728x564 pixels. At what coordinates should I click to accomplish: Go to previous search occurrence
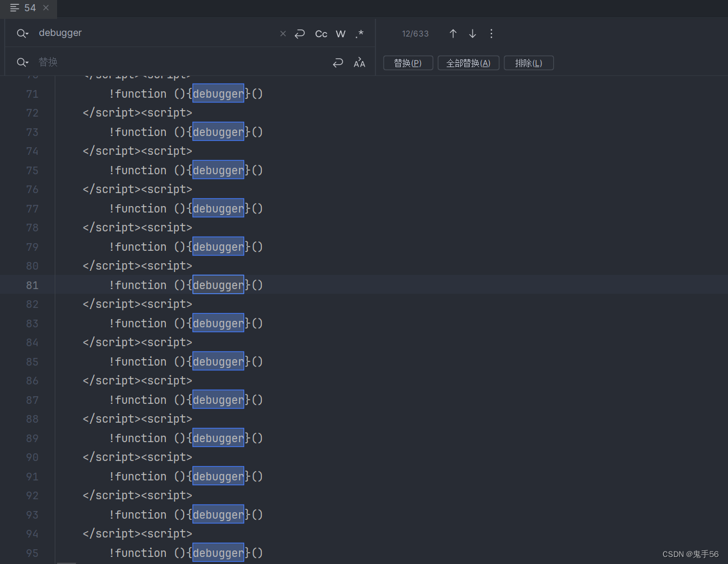[x=453, y=34]
